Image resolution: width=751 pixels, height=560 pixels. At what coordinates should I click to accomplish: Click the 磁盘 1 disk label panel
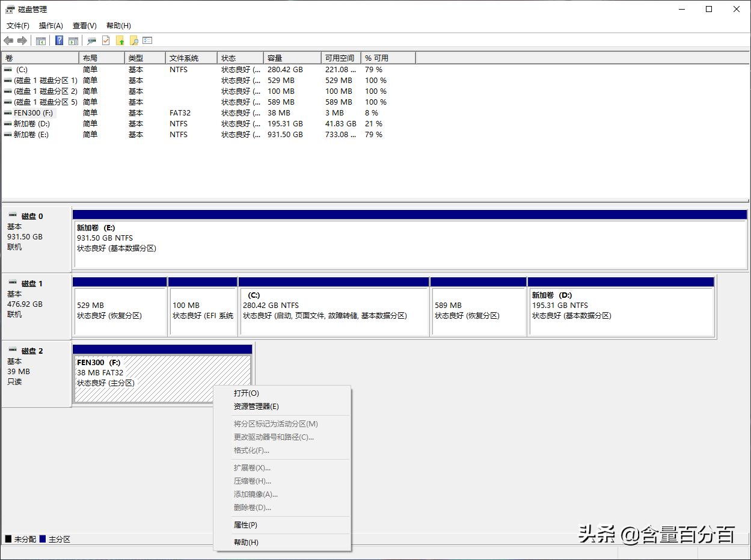tap(36, 306)
